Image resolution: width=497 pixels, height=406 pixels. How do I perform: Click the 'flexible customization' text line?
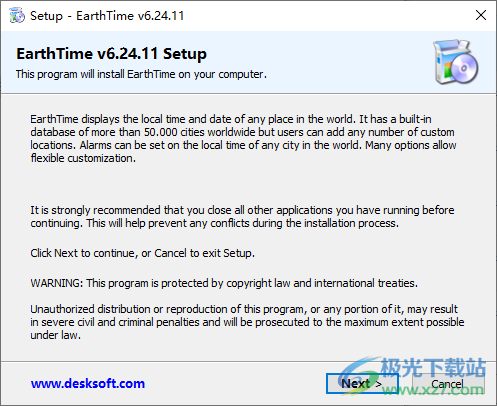click(x=83, y=158)
